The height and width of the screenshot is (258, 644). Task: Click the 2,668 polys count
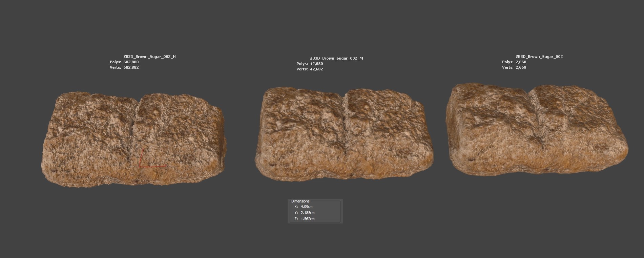pyautogui.click(x=520, y=62)
